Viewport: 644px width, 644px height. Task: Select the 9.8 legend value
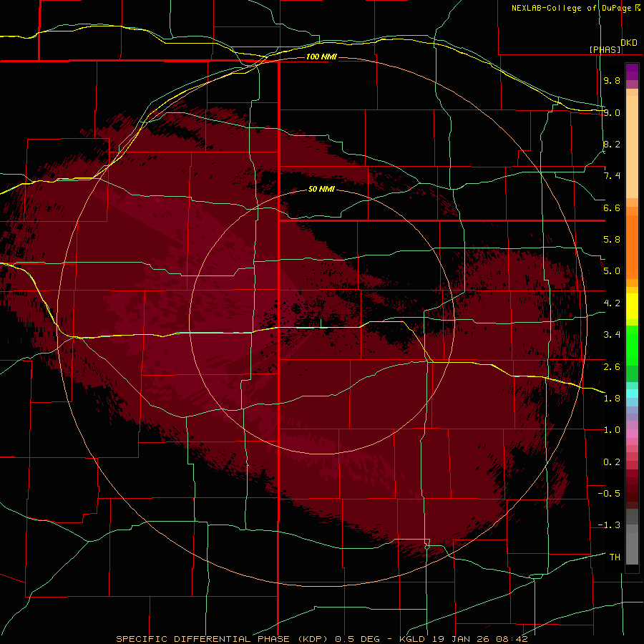(x=612, y=80)
